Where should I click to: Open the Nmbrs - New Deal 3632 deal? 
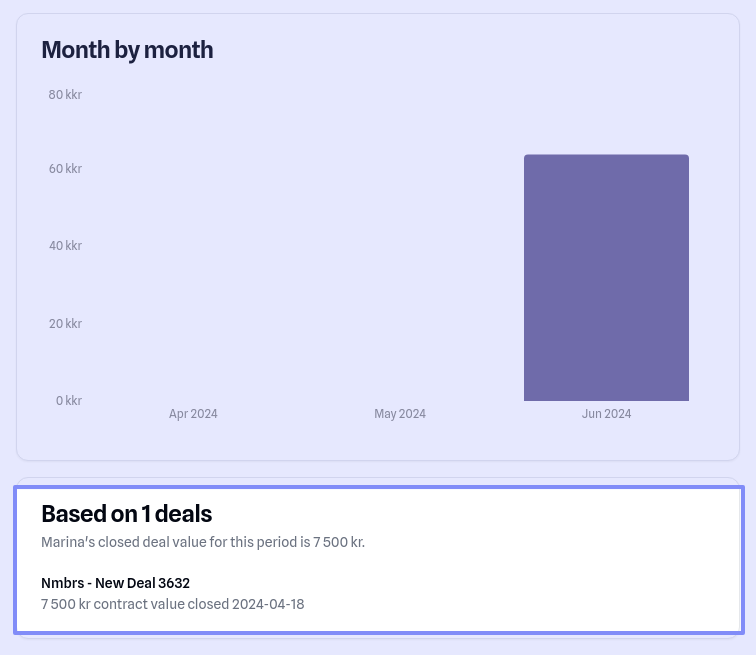(115, 583)
